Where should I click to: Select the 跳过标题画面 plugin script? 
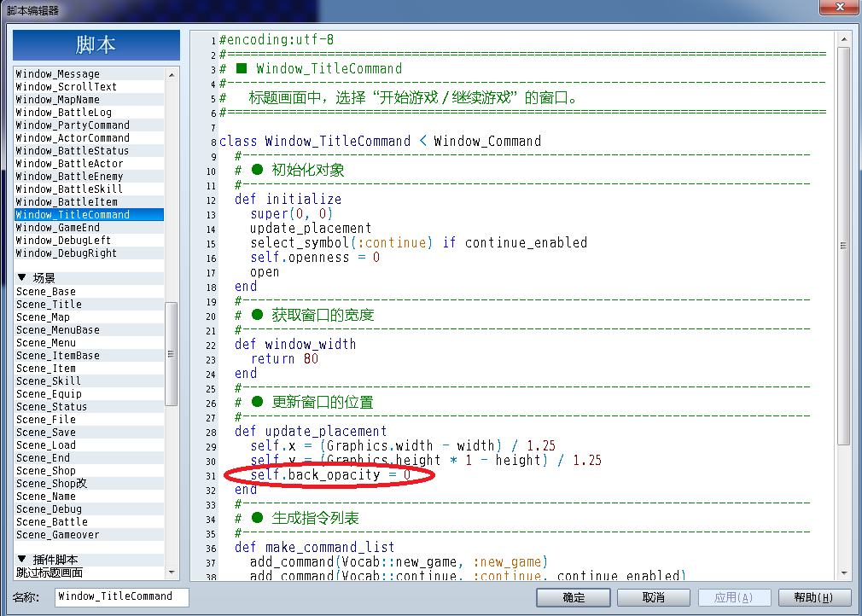[89, 572]
